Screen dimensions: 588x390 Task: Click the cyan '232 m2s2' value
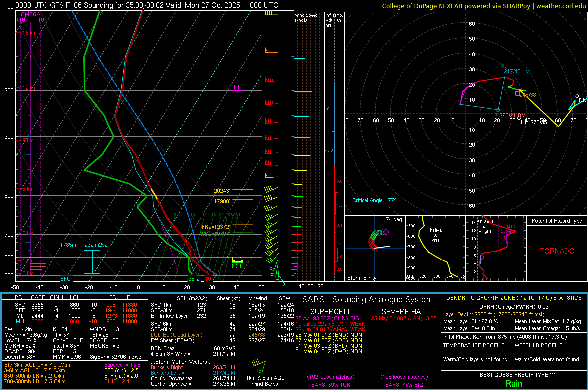click(x=96, y=245)
